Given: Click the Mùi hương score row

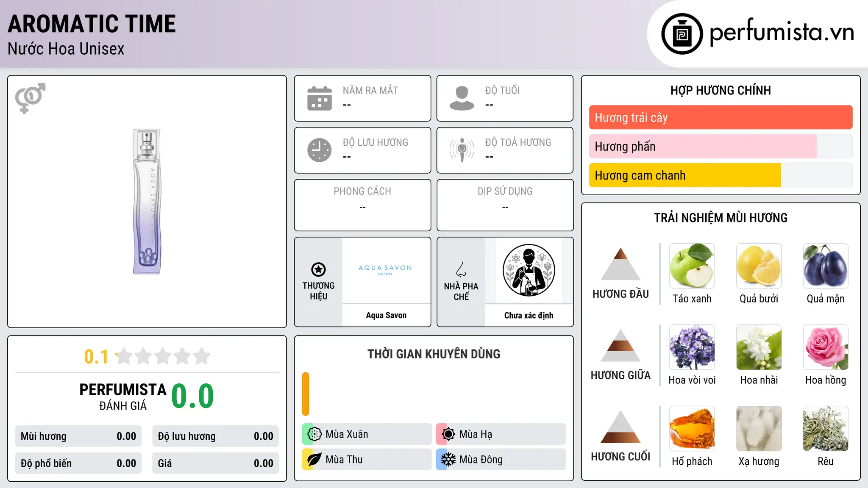Looking at the screenshot, I should (78, 436).
